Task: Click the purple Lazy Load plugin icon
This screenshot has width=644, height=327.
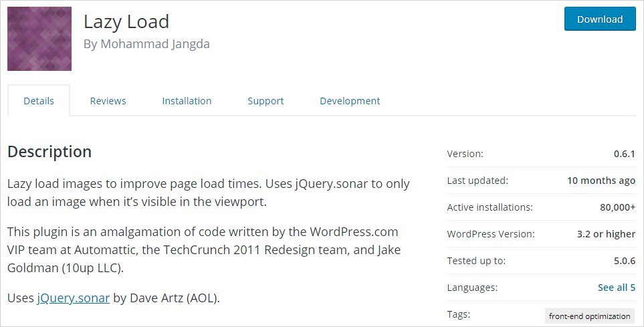Action: [39, 39]
